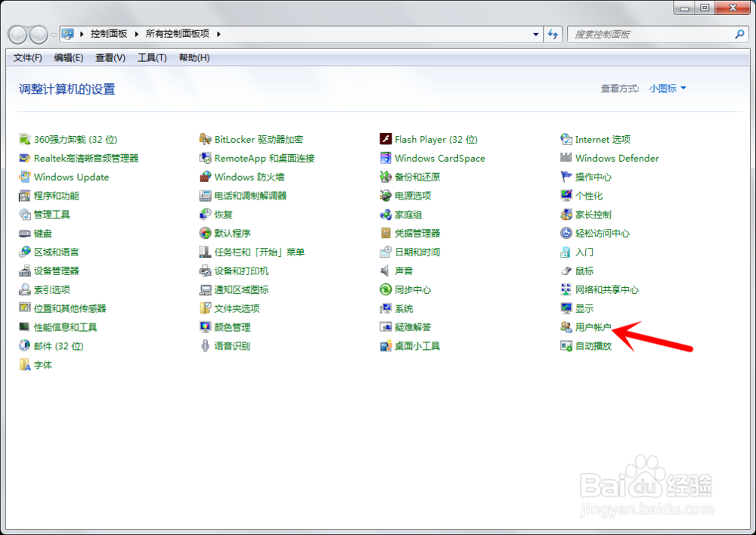Screen dimensions: 756x535
Task: Open the 键盘 keyboard icon
Action: [x=25, y=233]
